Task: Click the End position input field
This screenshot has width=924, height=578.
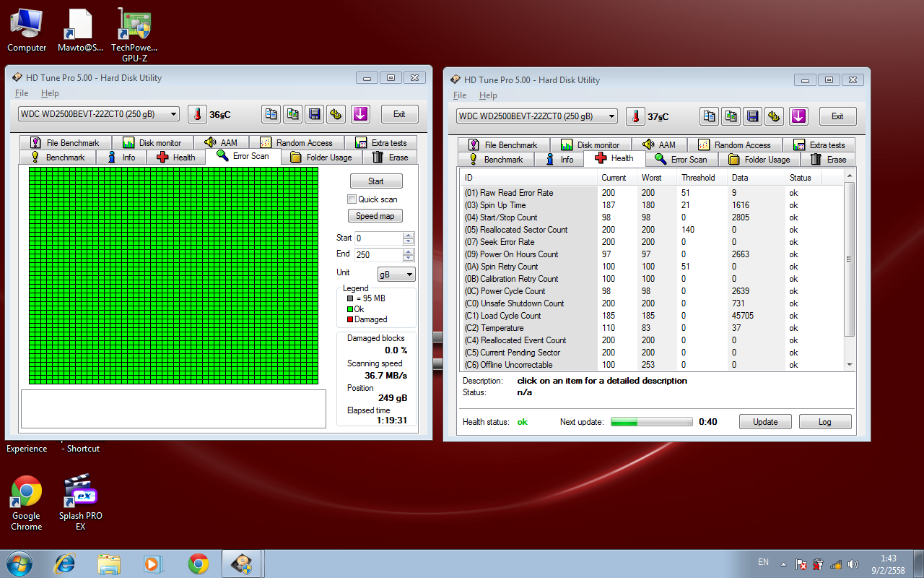Action: 379,255
